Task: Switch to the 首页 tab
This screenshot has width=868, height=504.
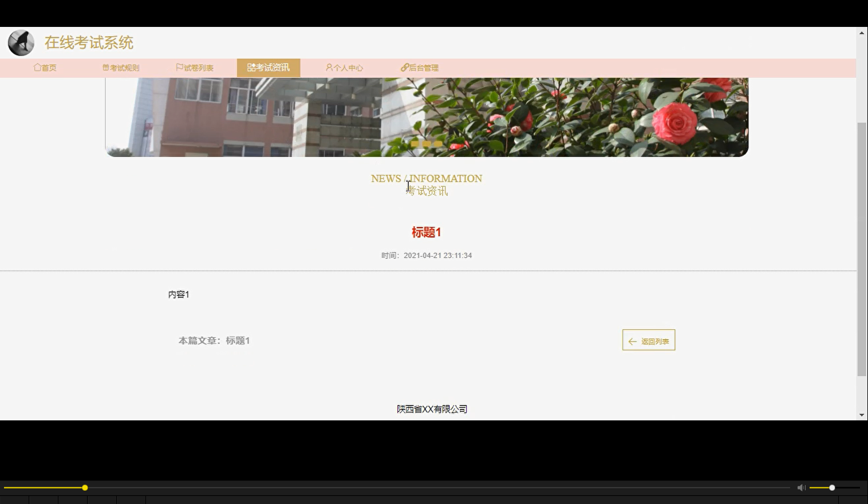Action: 45,67
